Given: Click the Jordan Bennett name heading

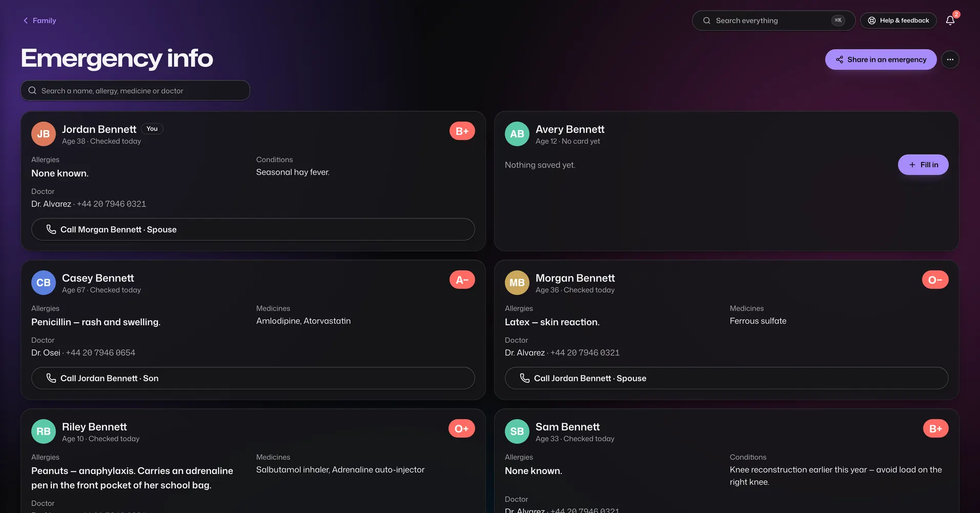Looking at the screenshot, I should tap(99, 129).
